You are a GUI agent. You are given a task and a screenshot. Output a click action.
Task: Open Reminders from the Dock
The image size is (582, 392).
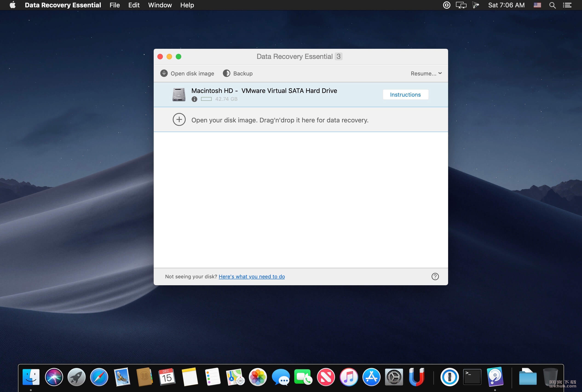[x=213, y=377]
